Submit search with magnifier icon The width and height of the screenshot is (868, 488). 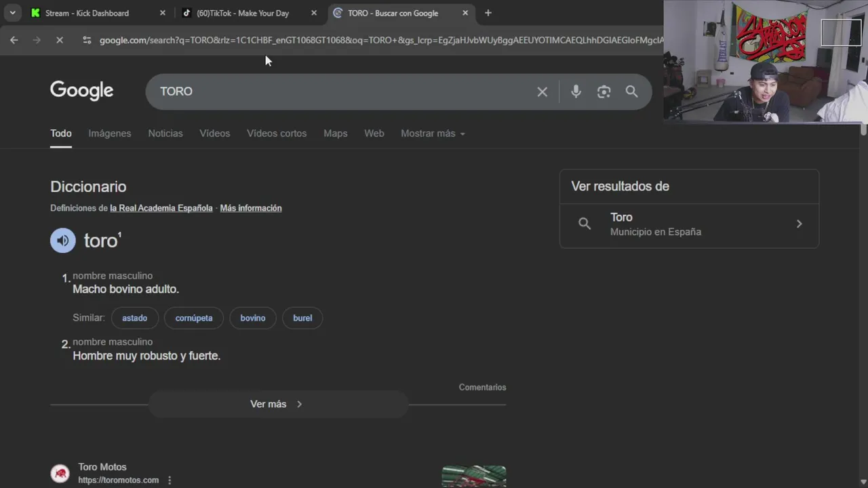point(631,91)
